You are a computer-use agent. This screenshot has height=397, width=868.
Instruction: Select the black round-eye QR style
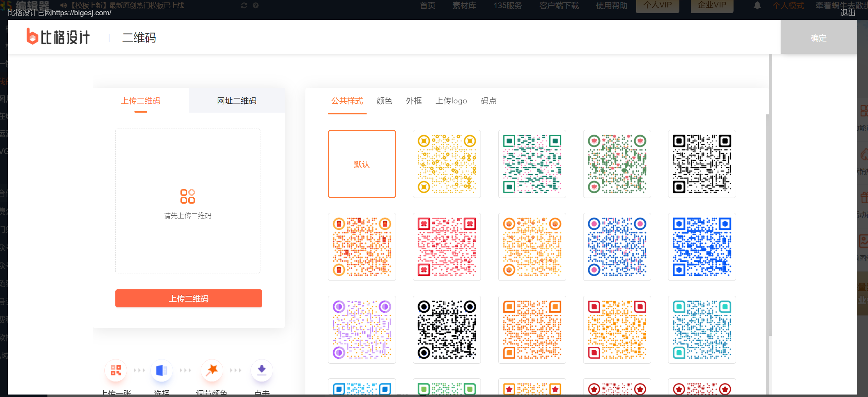[x=447, y=330]
